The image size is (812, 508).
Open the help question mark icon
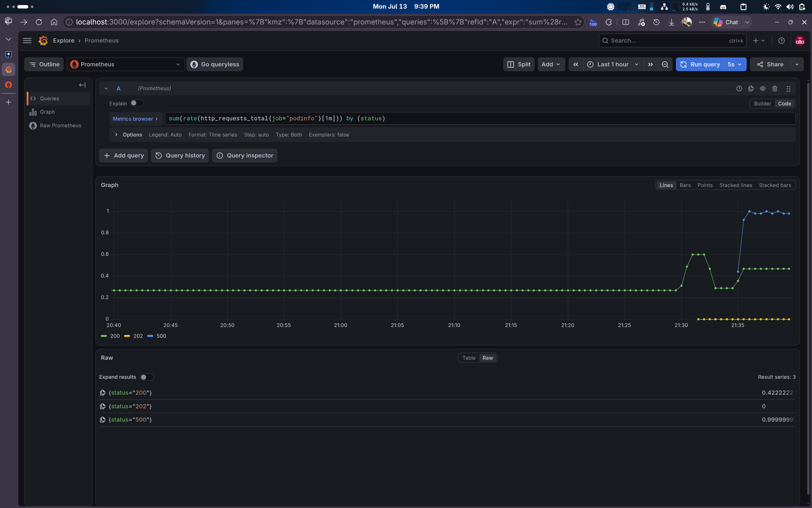[782, 41]
